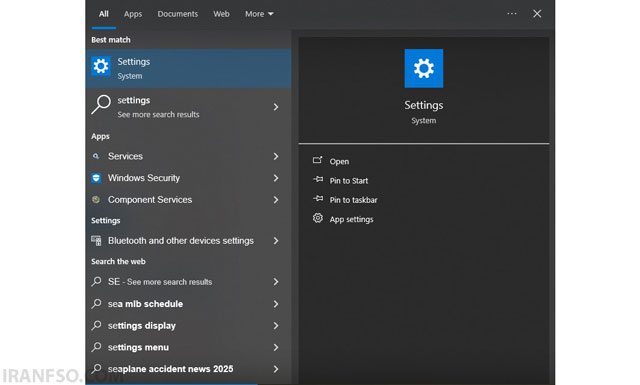Viewport: 640px width, 385px height.
Task: Click the search icon next to 'SE'
Action: (96, 282)
